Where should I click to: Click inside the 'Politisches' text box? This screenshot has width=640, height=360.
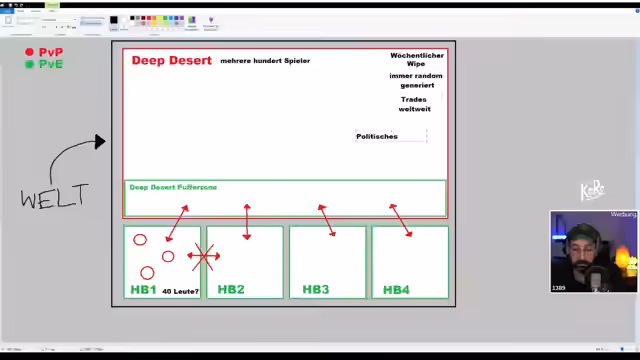pyautogui.click(x=391, y=136)
